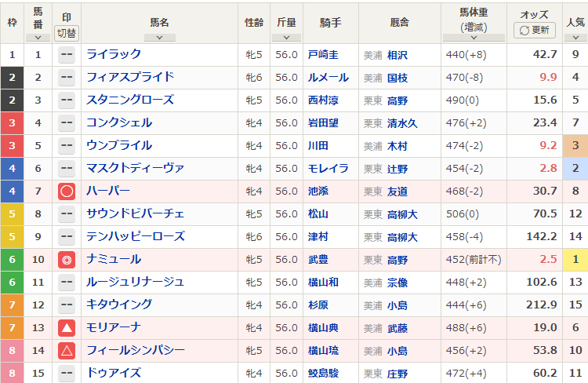Open horse page for フィアスプライド
588x383 pixels.
pos(130,78)
